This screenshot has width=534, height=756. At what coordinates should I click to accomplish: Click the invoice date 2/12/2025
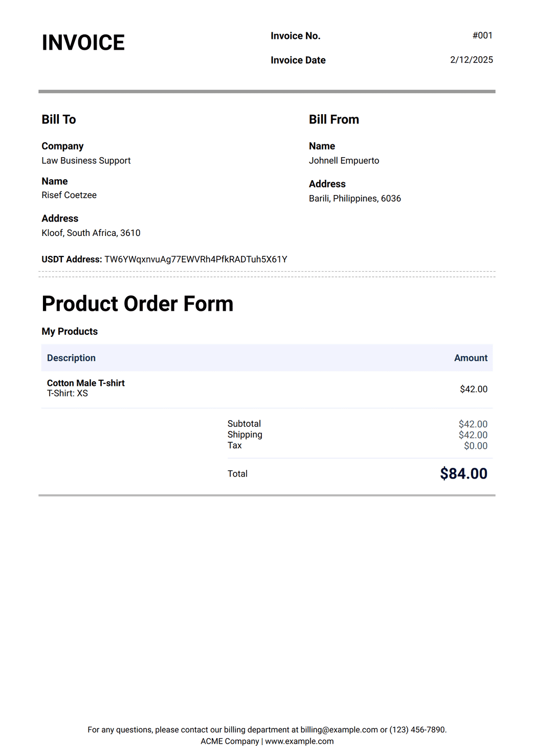pos(471,60)
